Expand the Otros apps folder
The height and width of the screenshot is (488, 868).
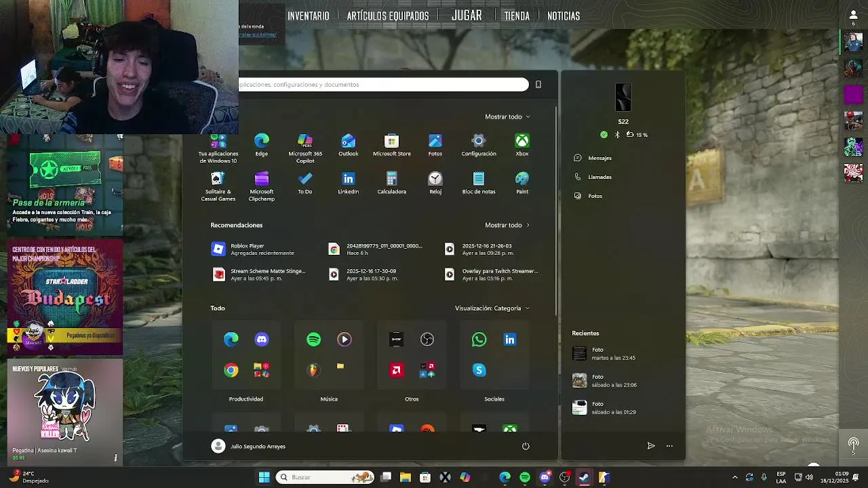[427, 370]
